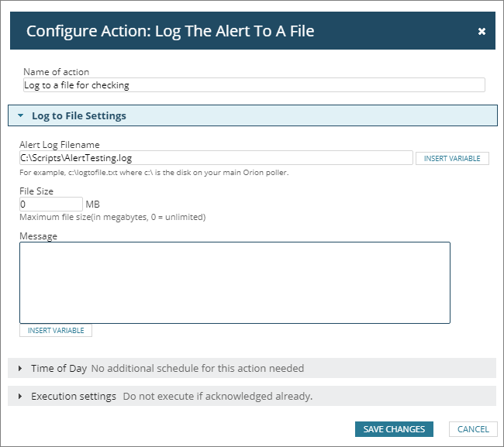The height and width of the screenshot is (447, 504).
Task: Click the File Size input box
Action: click(50, 204)
